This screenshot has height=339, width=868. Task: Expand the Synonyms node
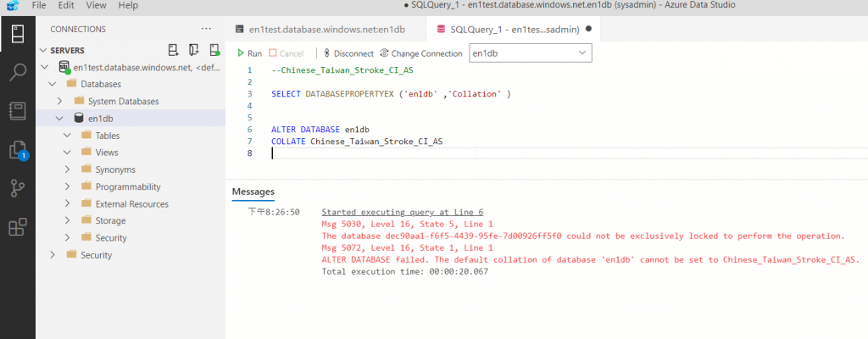pos(67,169)
